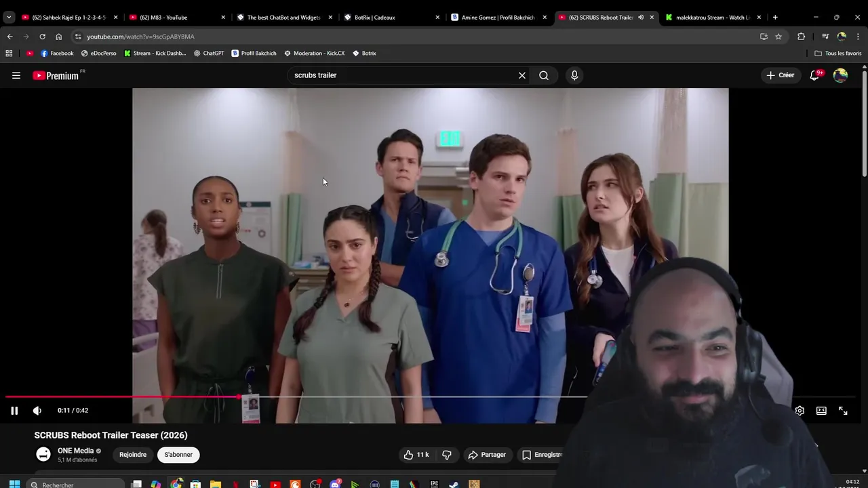868x488 pixels.
Task: Open Chrome from the taskbar
Action: 176,484
